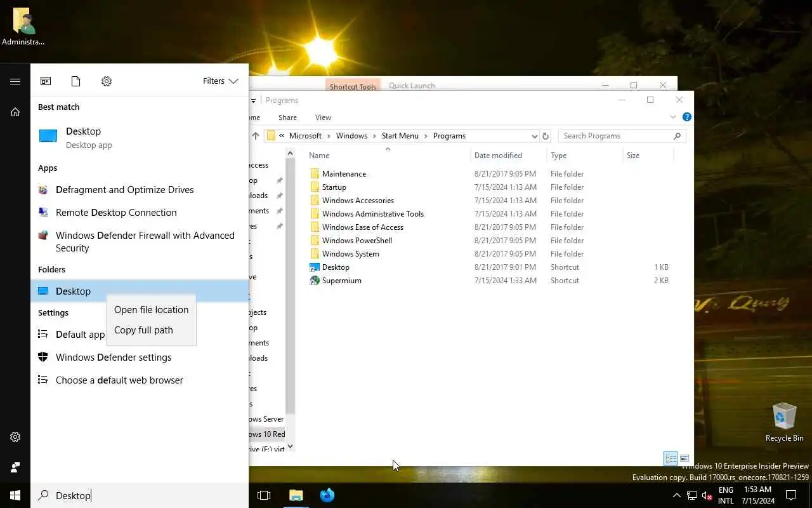The image size is (812, 508).
Task: Open Windows Defender Firewall with Advanced Security
Action: click(140, 241)
